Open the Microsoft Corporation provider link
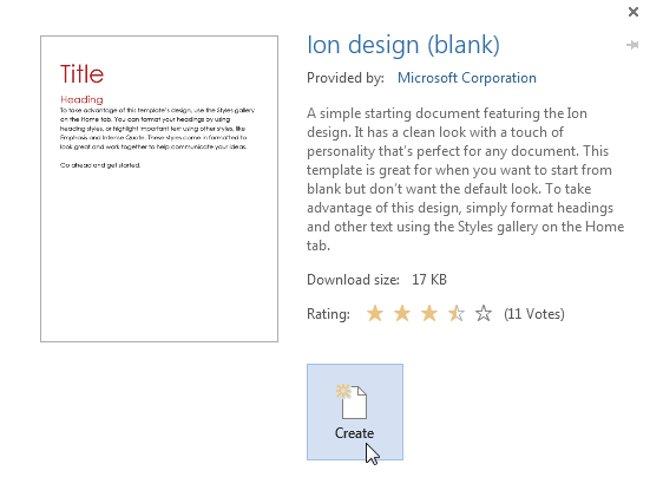Viewport: 650px width, 477px height. coord(467,78)
